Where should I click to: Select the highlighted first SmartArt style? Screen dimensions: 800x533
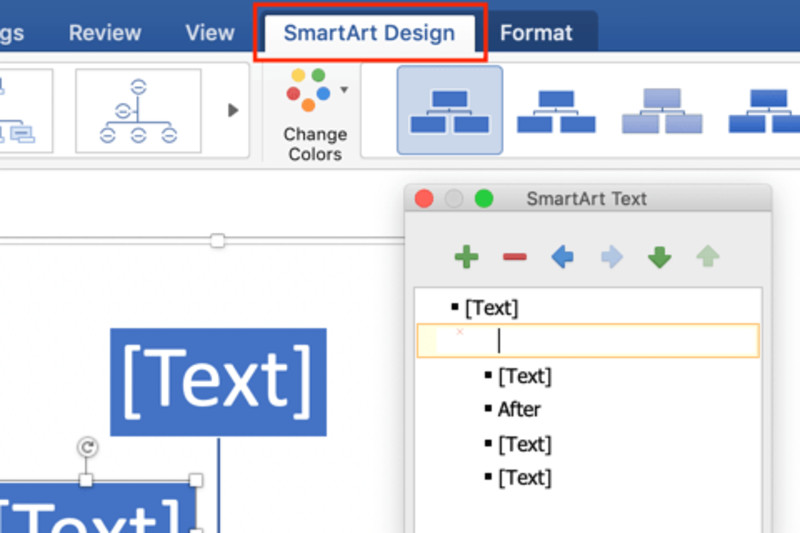click(x=449, y=110)
